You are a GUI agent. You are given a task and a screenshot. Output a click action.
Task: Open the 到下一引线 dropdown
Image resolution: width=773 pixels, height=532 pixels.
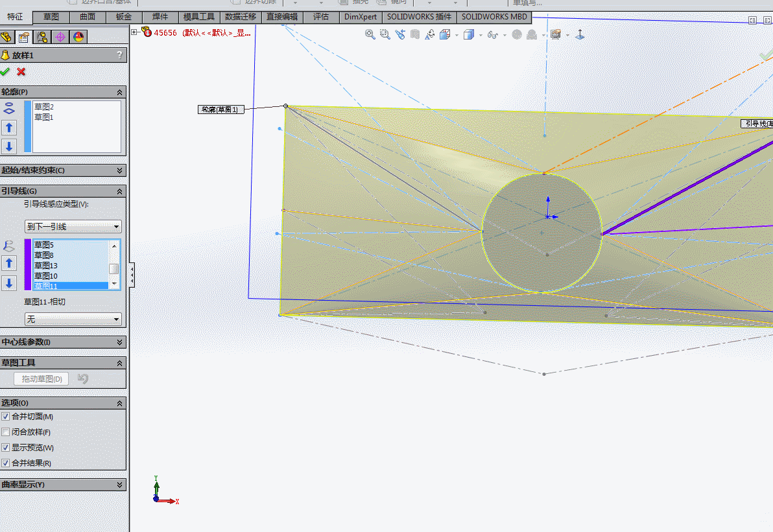(73, 227)
